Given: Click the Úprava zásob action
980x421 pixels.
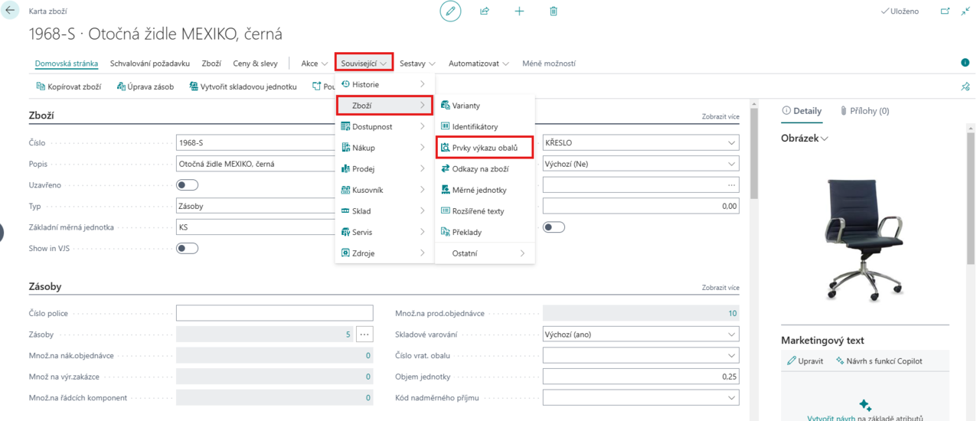Looking at the screenshot, I should tap(145, 86).
